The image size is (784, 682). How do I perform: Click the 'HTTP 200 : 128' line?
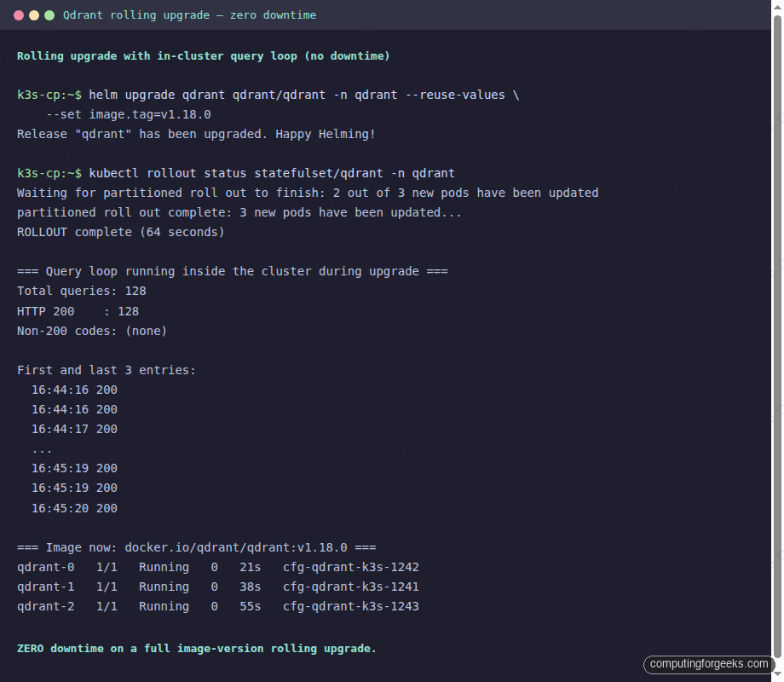[78, 311]
